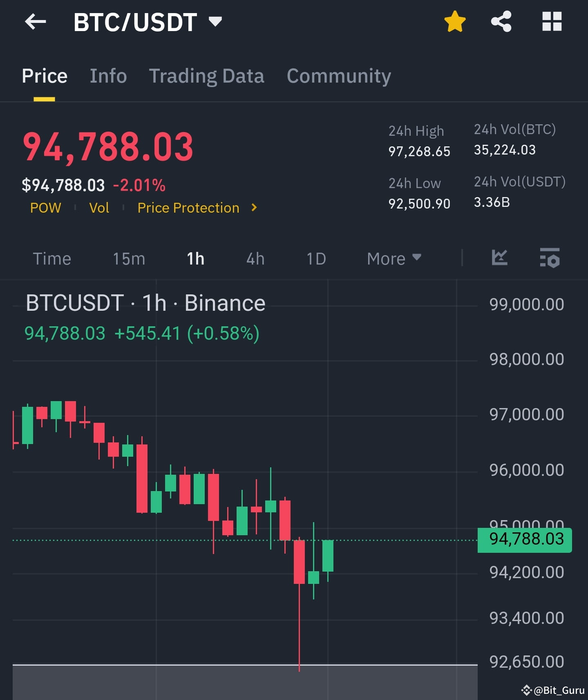Expand the More timeframes dropdown

[393, 258]
